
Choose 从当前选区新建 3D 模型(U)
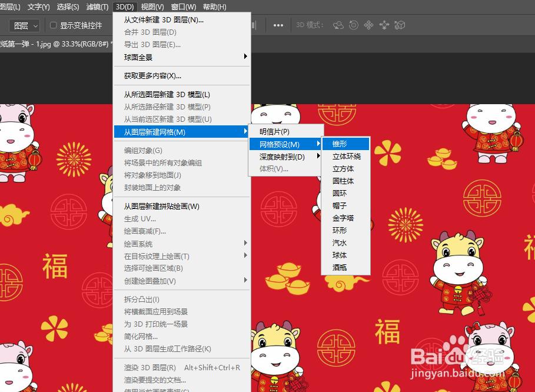tap(182, 119)
